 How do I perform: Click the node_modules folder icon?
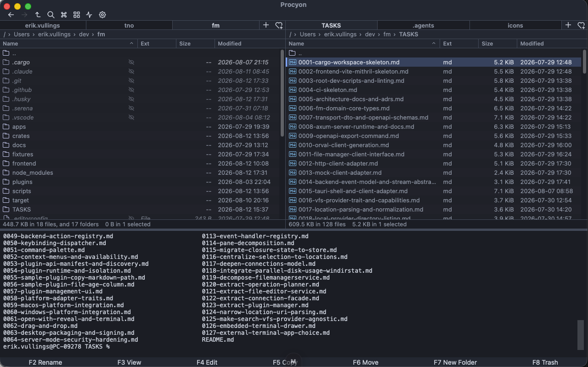pyautogui.click(x=6, y=172)
